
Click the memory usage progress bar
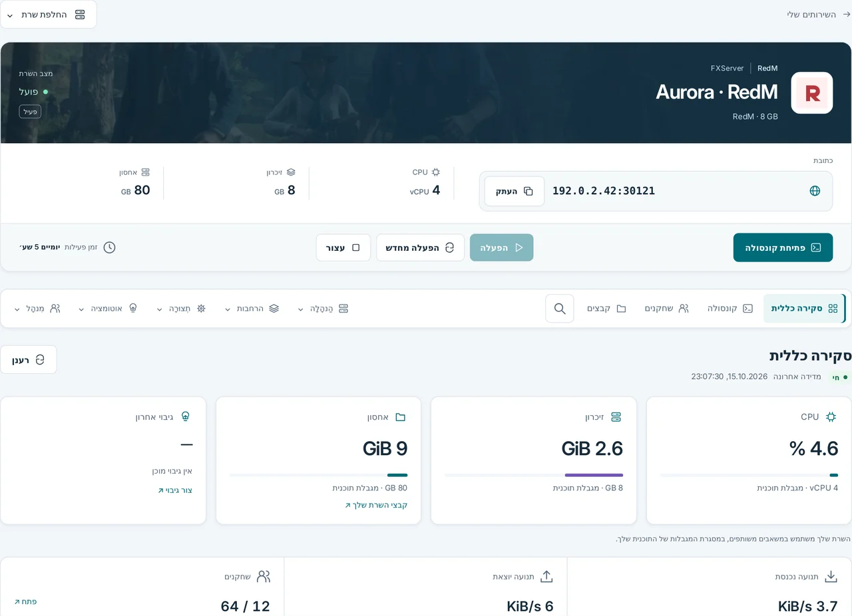point(534,475)
